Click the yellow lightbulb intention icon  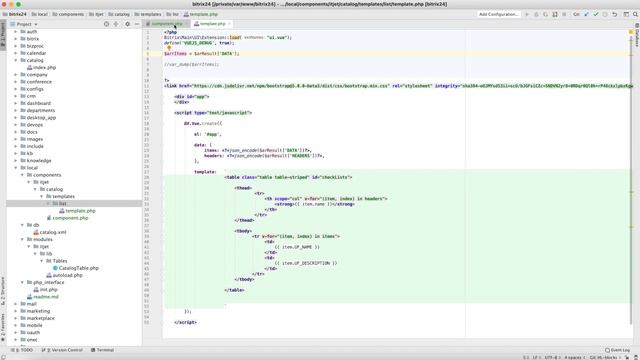(169, 48)
